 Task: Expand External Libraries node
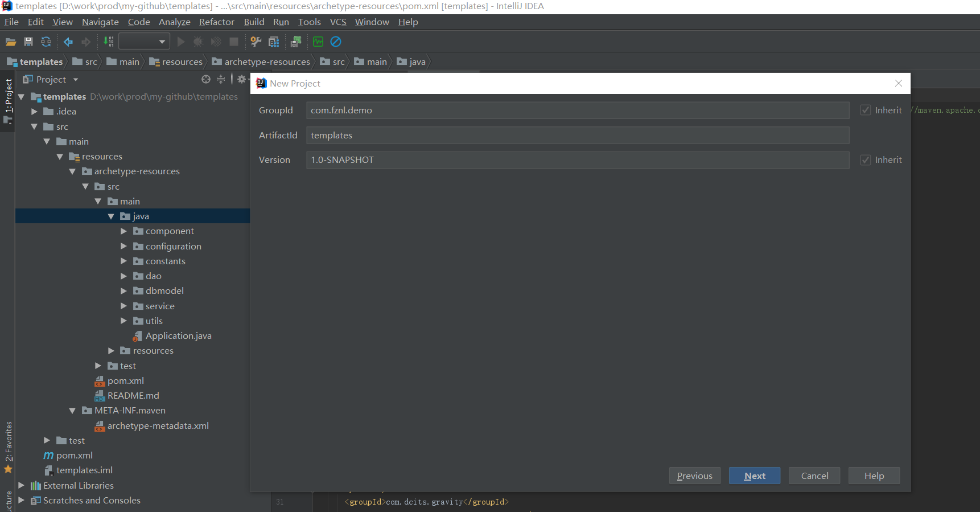[x=21, y=486]
